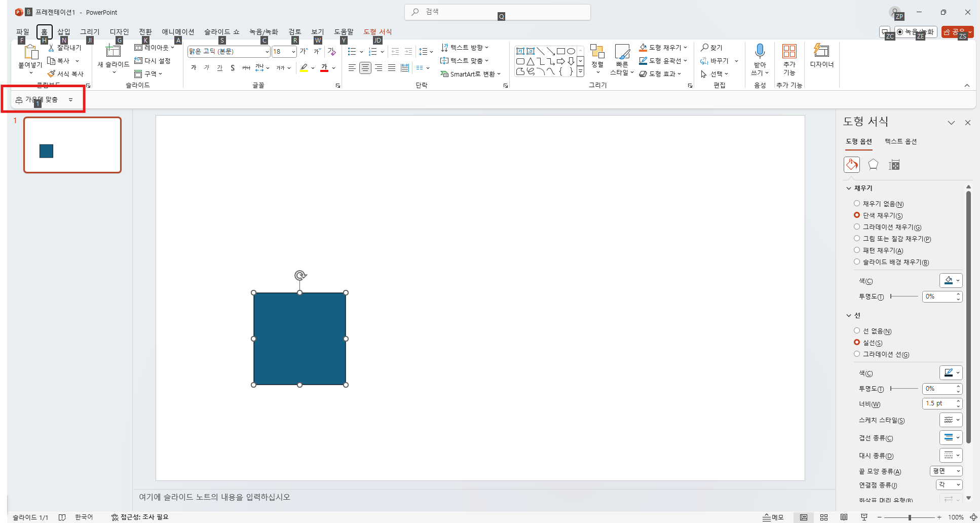
Task: Select No fill (채우기 없음) option
Action: (x=857, y=204)
